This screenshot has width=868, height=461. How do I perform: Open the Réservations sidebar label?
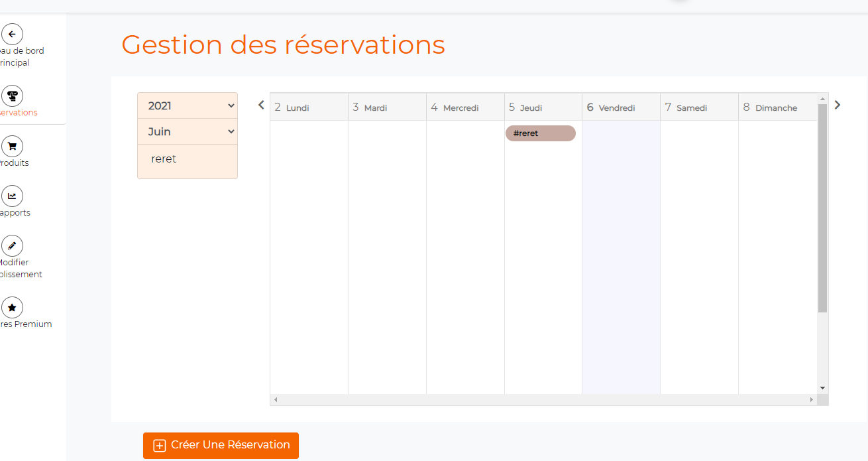point(18,113)
